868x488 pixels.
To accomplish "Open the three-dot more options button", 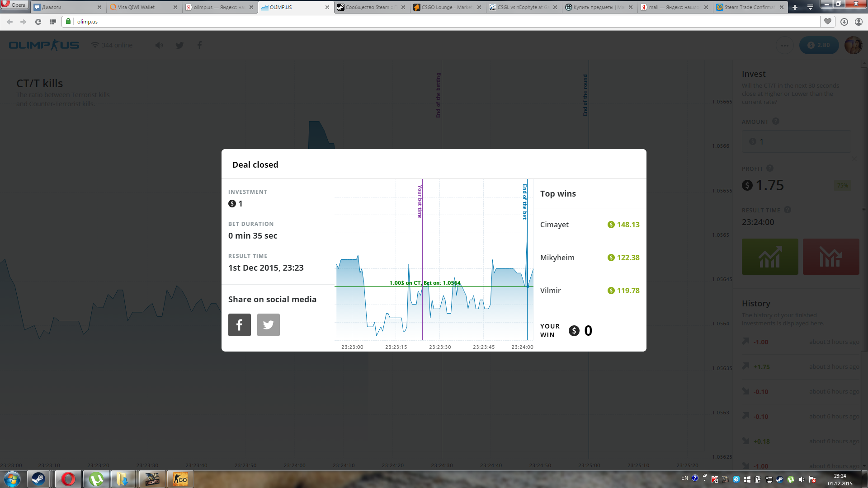I will [x=785, y=45].
